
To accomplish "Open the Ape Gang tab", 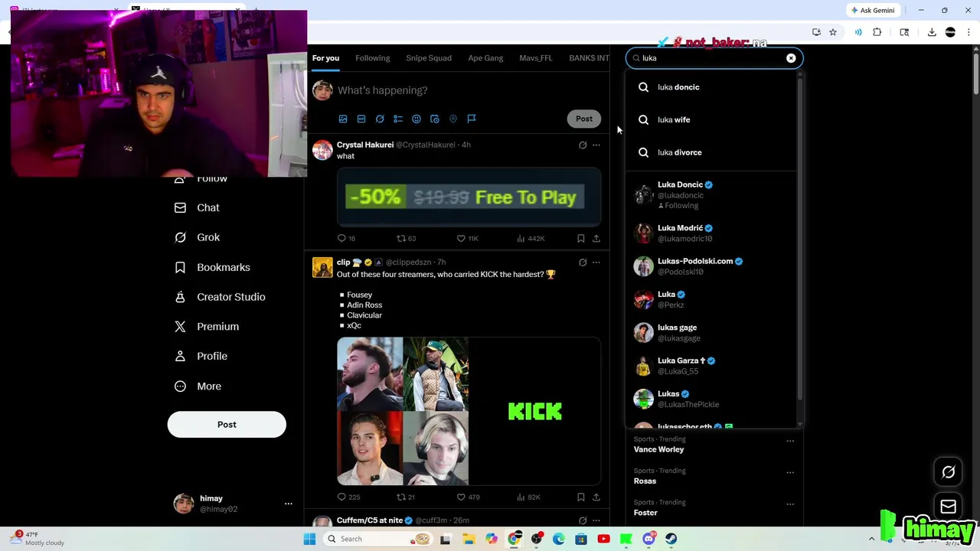I will click(485, 58).
